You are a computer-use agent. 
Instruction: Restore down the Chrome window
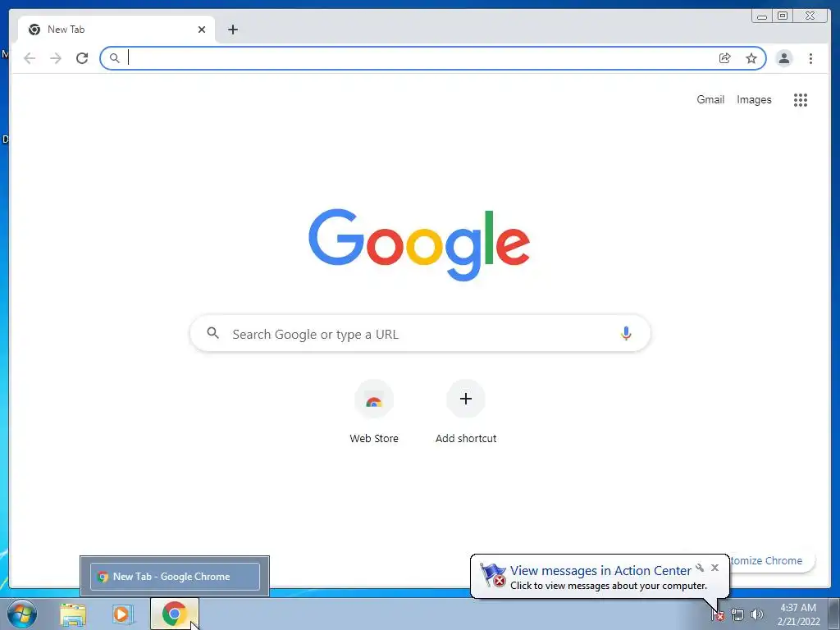tap(782, 16)
